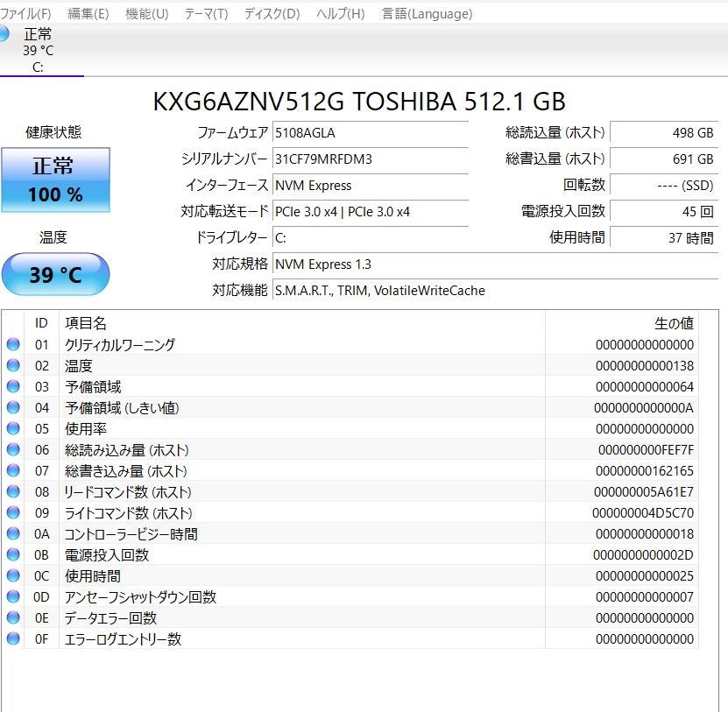The height and width of the screenshot is (712, 728).
Task: Click the ID cell 0E
Action: [x=41, y=617]
